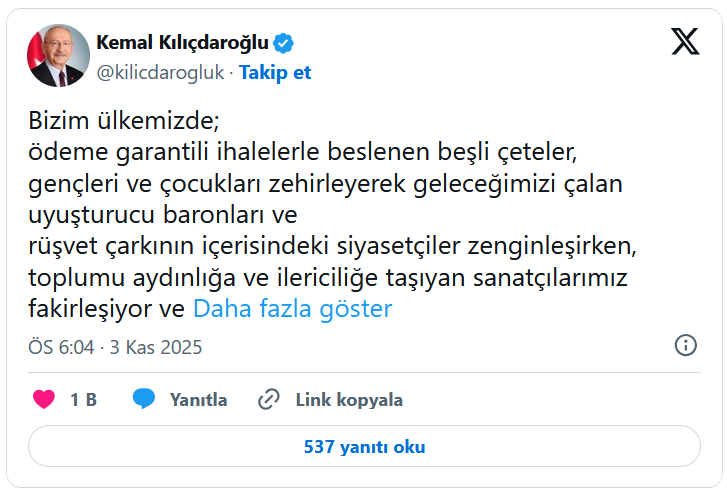This screenshot has width=727, height=493.
Task: Follow the account via "Takip et"
Action: click(x=275, y=73)
